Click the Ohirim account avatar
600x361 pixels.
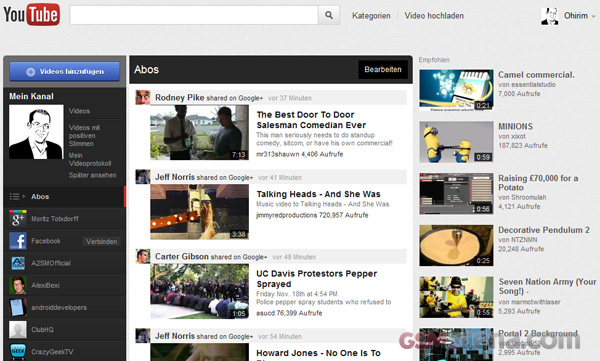pos(549,16)
